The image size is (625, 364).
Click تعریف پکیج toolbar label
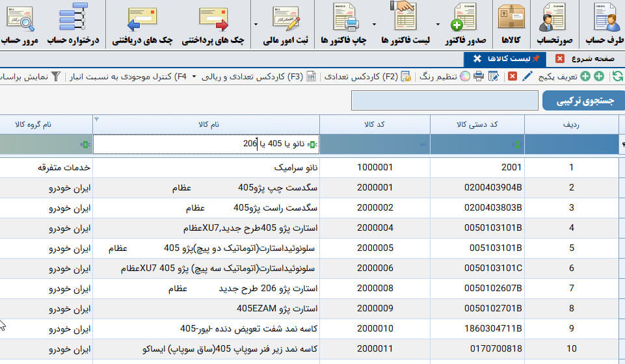click(557, 77)
